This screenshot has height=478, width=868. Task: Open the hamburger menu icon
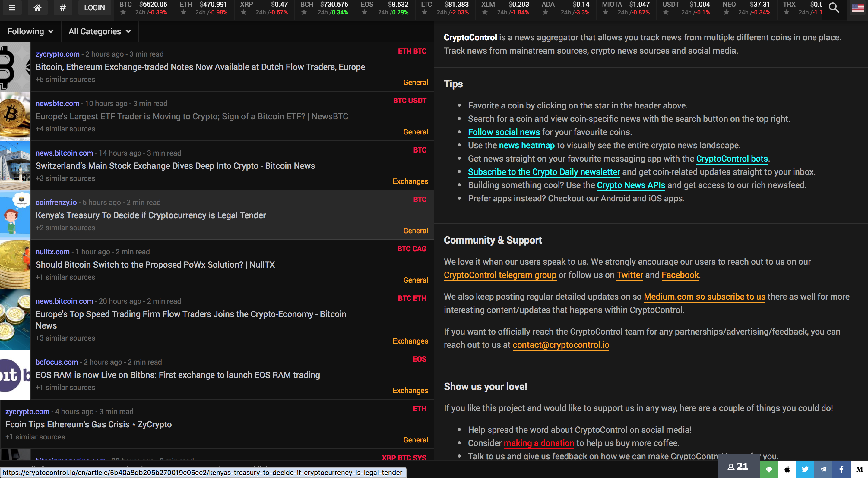pyautogui.click(x=12, y=8)
